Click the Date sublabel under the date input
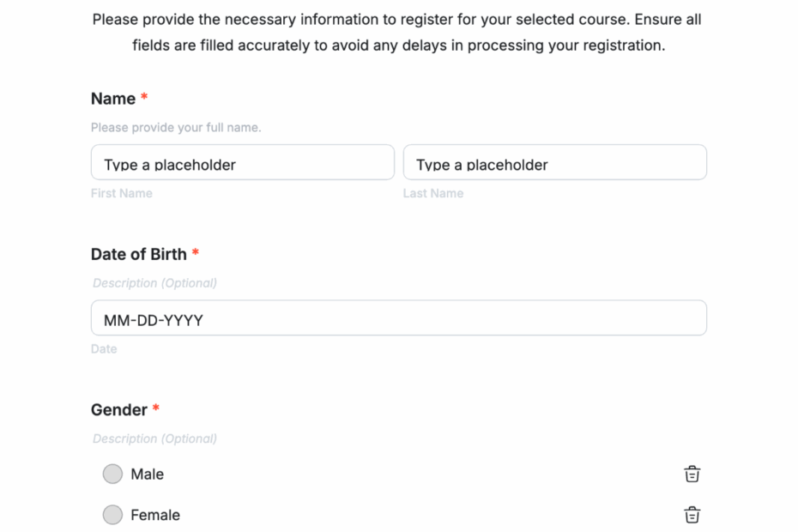Viewport: 798px width, 532px height. [x=104, y=348]
